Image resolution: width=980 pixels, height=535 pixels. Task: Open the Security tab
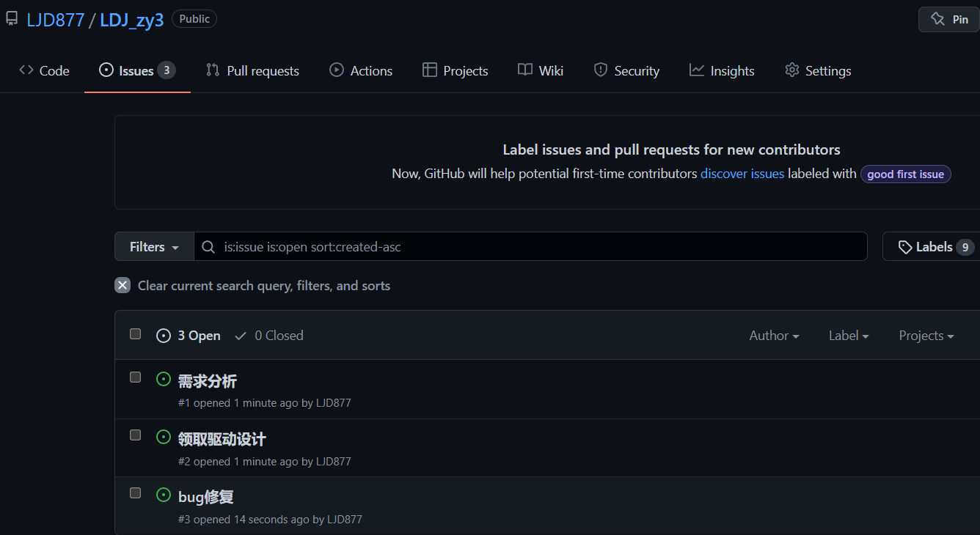tap(626, 71)
